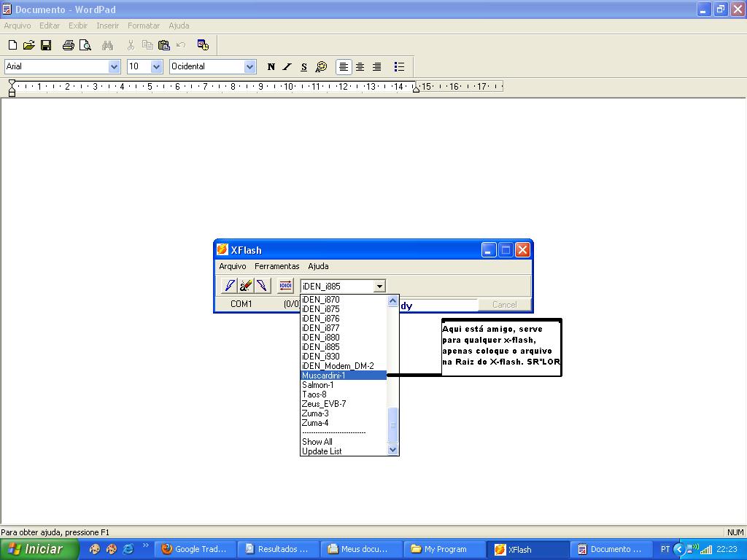The height and width of the screenshot is (560, 747).
Task: Expand hidden system tray icons arrow
Action: (x=679, y=549)
